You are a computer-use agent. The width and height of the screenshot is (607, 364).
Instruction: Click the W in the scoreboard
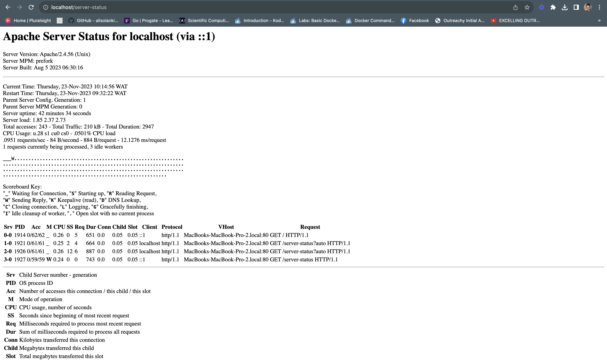point(13,159)
